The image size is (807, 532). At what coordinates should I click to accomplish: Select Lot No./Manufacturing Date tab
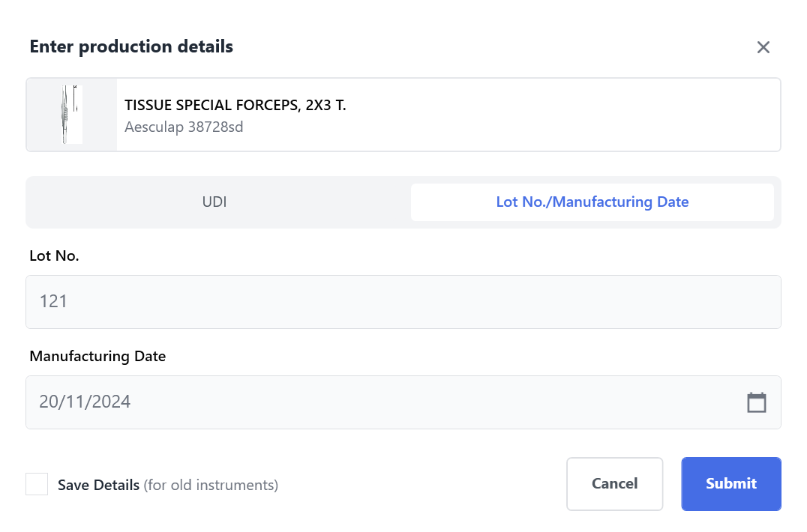tap(592, 202)
